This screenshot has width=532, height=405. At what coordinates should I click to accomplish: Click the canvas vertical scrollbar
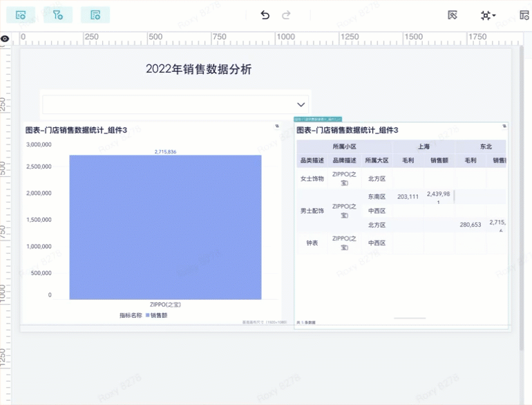pyautogui.click(x=522, y=198)
